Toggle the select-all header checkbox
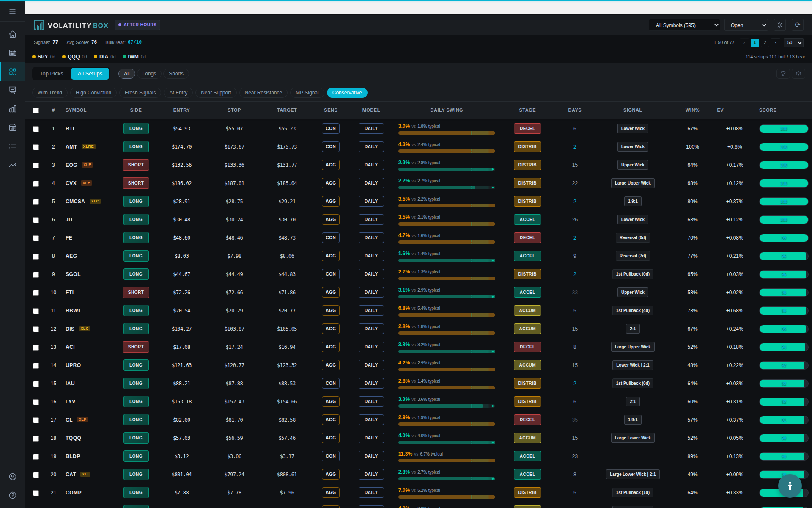This screenshot has width=812, height=508. click(36, 110)
